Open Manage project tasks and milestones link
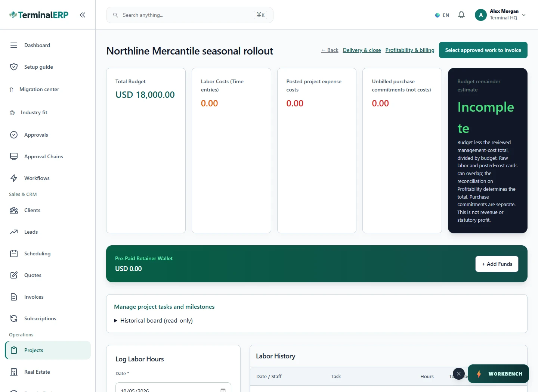The width and height of the screenshot is (538, 392). pos(164,307)
